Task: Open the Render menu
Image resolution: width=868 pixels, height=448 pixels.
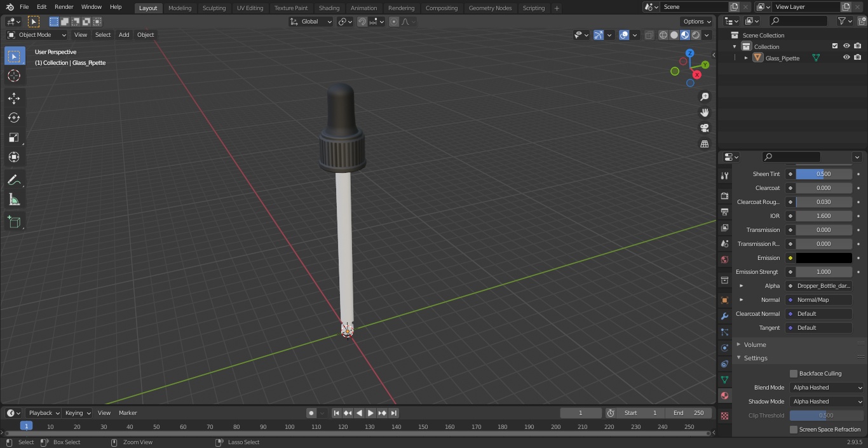Action: (64, 7)
